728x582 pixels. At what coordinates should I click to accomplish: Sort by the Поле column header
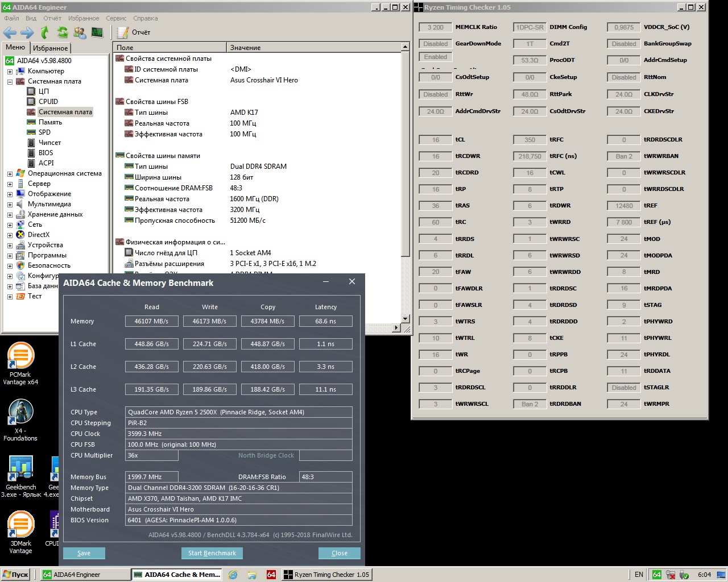[169, 48]
